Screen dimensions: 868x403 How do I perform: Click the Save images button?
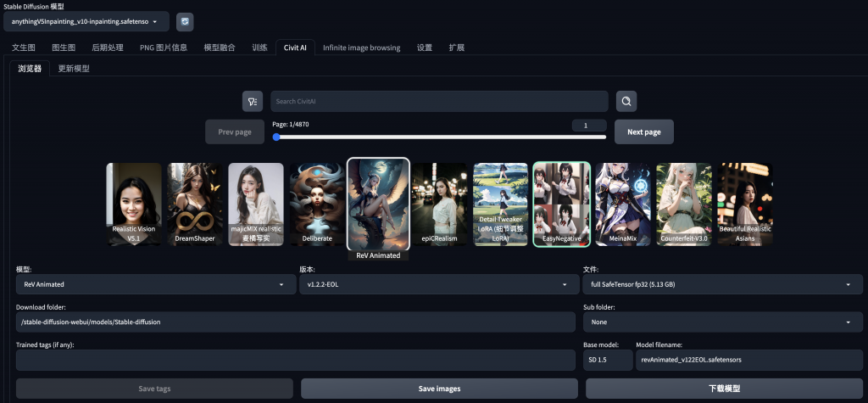pyautogui.click(x=439, y=389)
